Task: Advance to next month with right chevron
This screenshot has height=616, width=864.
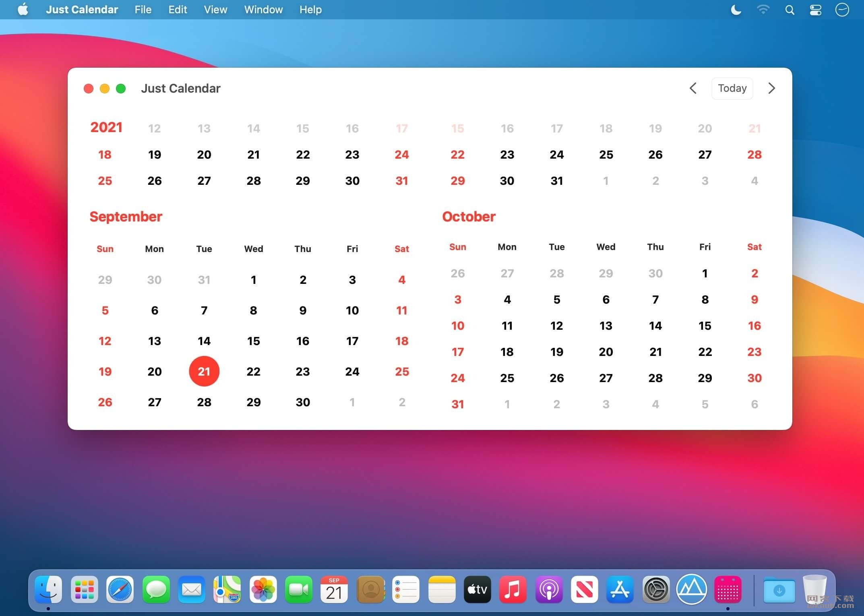Action: [x=771, y=88]
